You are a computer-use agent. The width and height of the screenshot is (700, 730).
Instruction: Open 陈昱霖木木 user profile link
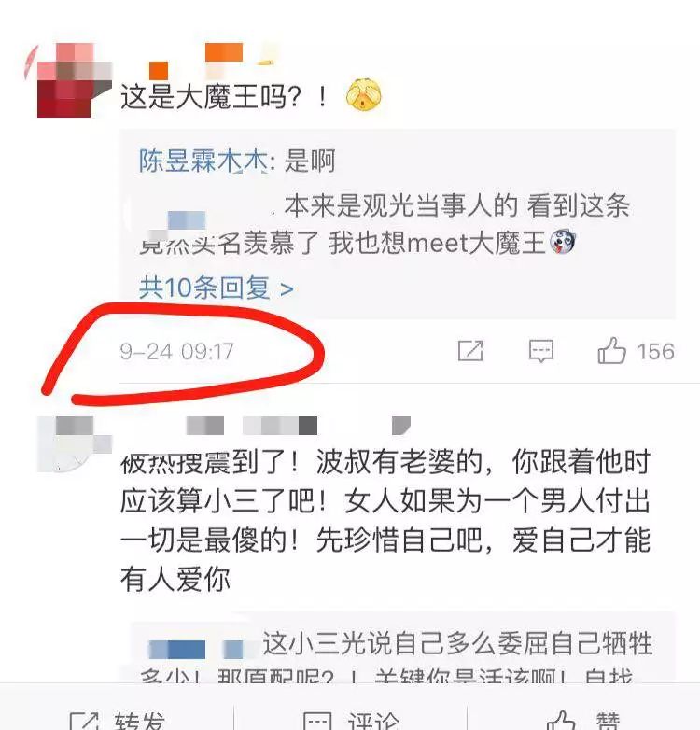(203, 161)
